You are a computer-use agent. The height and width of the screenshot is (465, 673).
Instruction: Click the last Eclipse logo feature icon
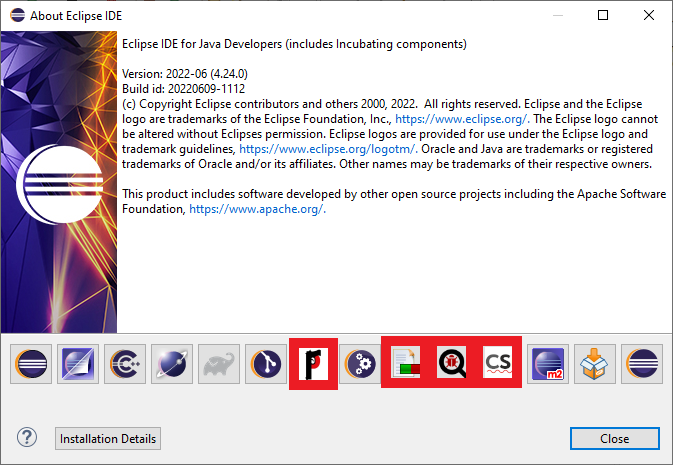642,364
